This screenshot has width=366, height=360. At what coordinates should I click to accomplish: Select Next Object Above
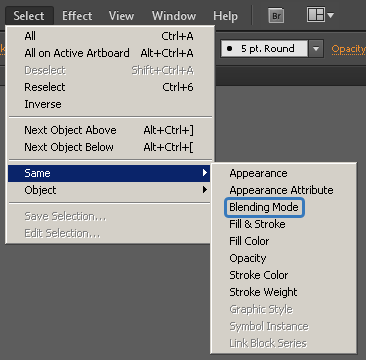point(109,130)
